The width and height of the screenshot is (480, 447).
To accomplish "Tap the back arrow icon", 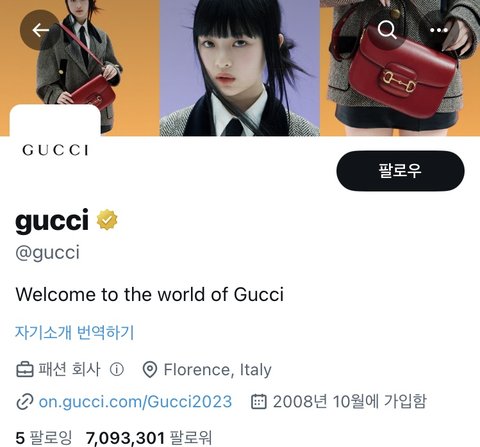I will (x=40, y=30).
